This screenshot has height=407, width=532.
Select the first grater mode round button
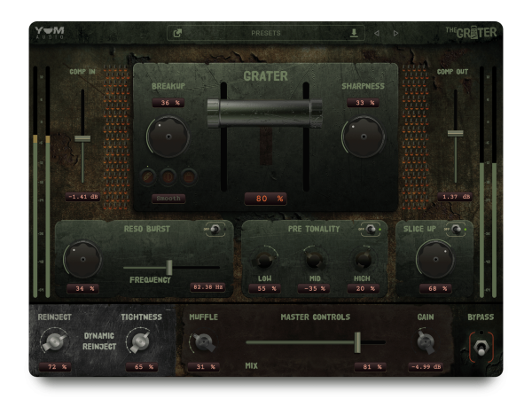(148, 176)
